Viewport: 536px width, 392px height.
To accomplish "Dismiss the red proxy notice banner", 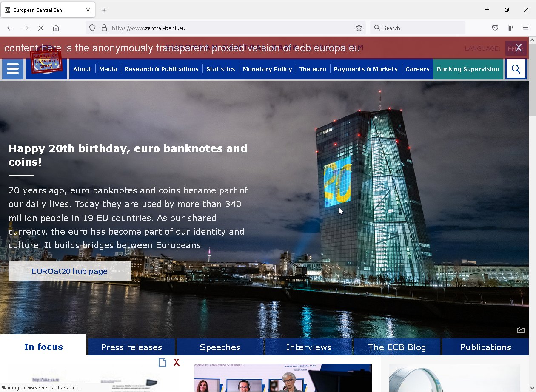I will (519, 48).
